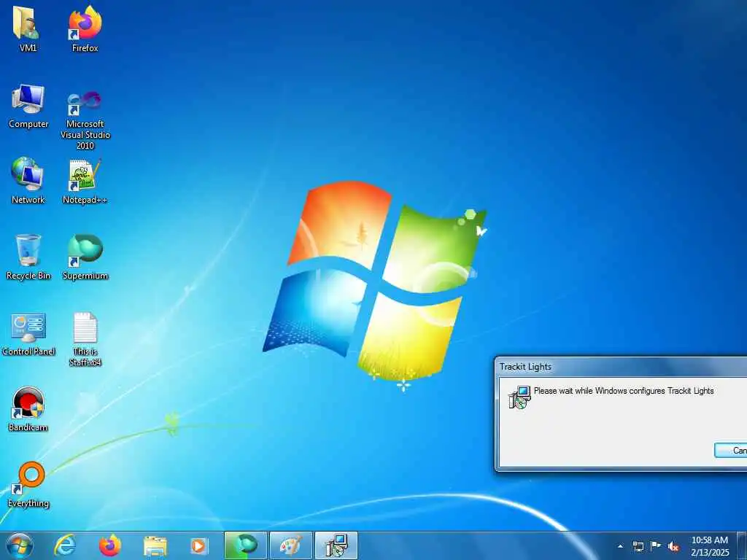Select the Firefox desktop shortcut
The image size is (747, 560).
pos(85,29)
